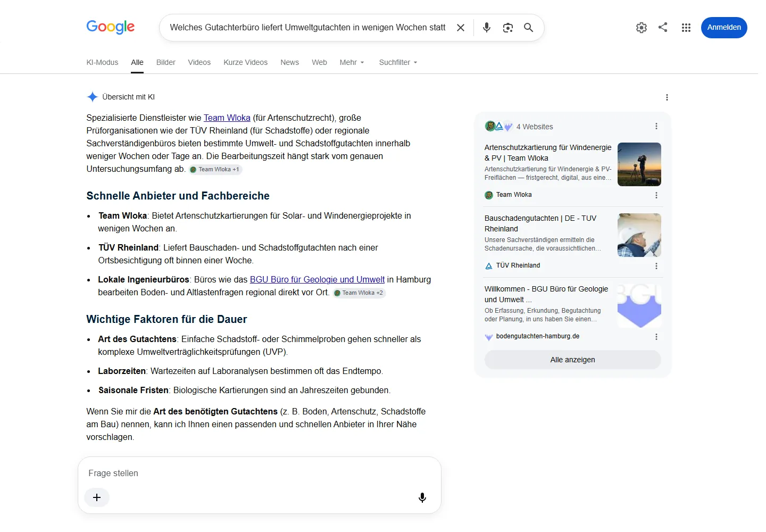This screenshot has width=766, height=532.
Task: Start voice search via search bar microphone
Action: click(x=487, y=28)
